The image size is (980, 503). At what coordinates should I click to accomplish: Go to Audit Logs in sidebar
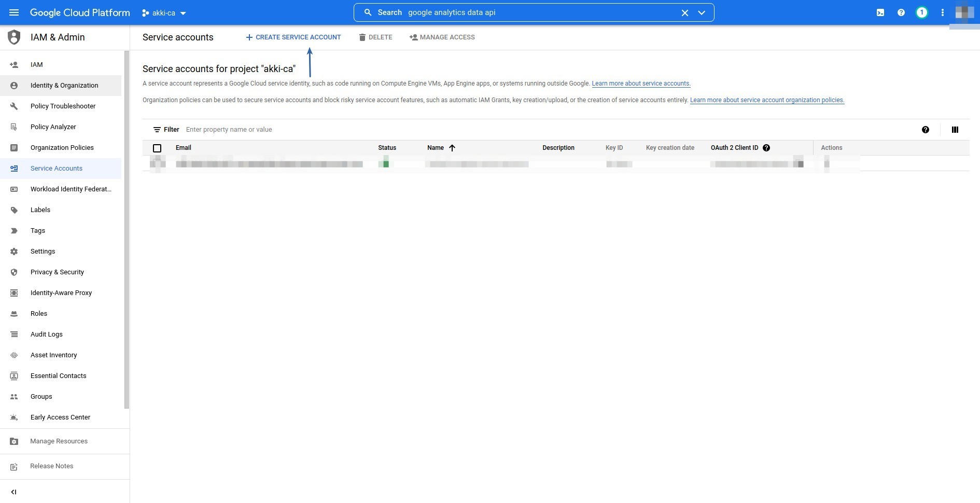(x=46, y=334)
